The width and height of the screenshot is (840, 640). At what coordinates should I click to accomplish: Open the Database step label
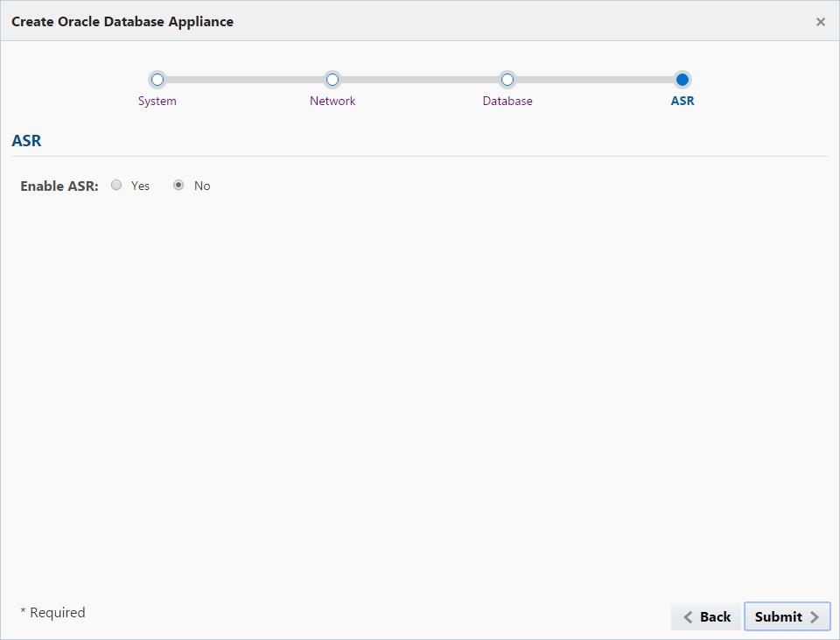[x=507, y=101]
